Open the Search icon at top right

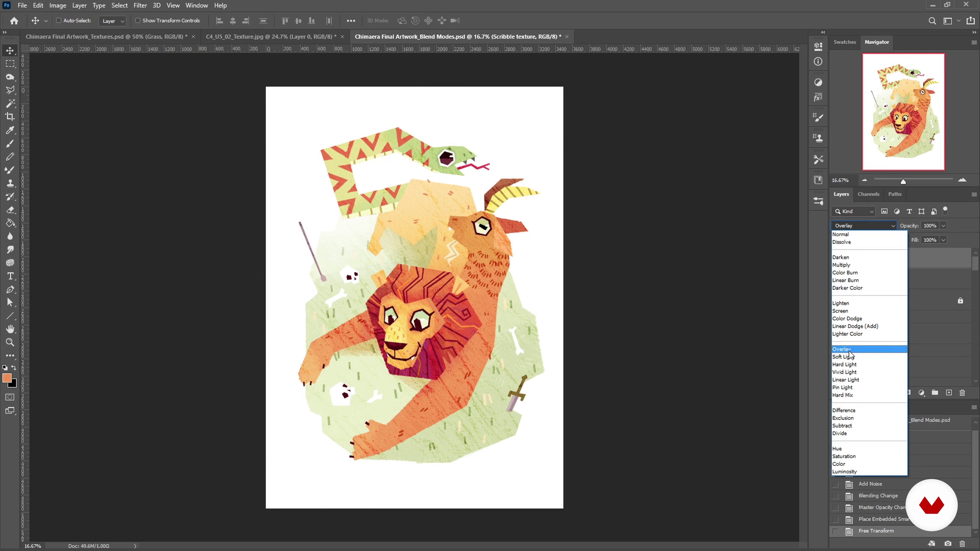tap(932, 21)
